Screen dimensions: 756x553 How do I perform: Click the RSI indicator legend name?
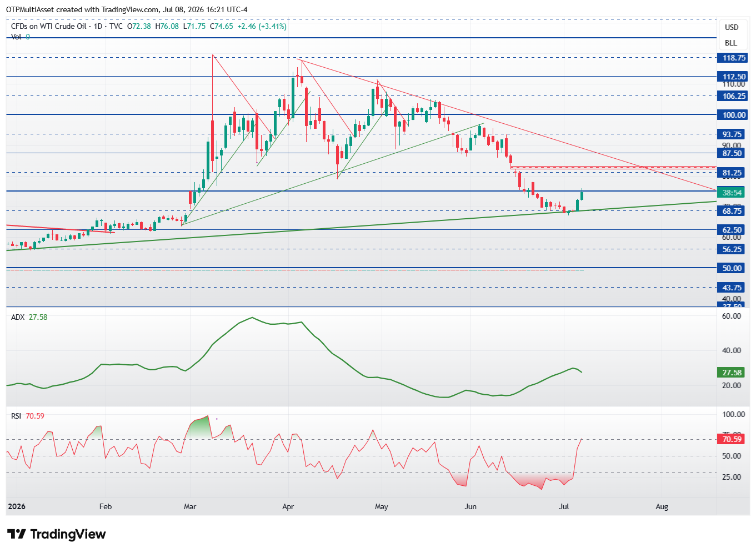[x=16, y=416]
